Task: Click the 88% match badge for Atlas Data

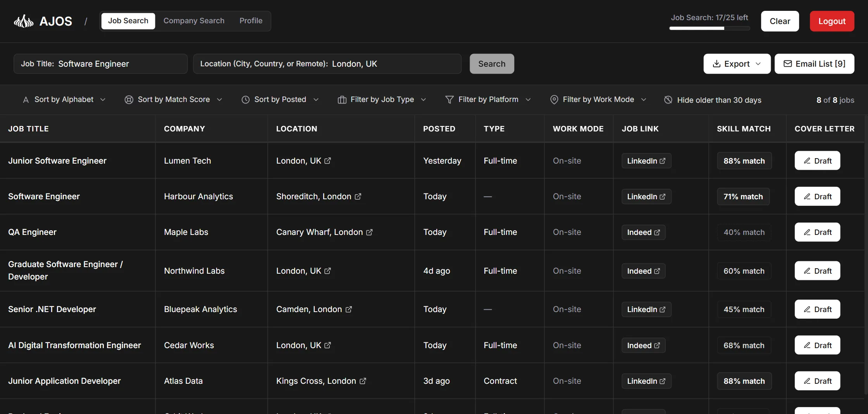Action: [744, 381]
